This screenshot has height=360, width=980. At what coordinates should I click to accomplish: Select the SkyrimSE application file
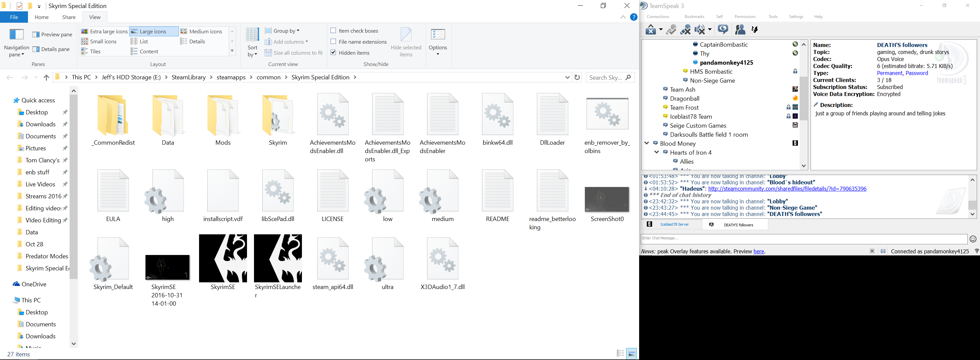pos(223,262)
